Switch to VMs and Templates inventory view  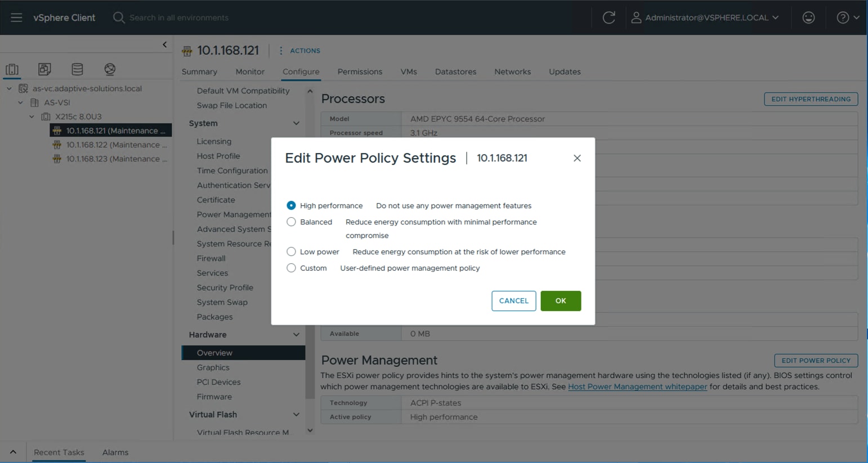pyautogui.click(x=44, y=69)
